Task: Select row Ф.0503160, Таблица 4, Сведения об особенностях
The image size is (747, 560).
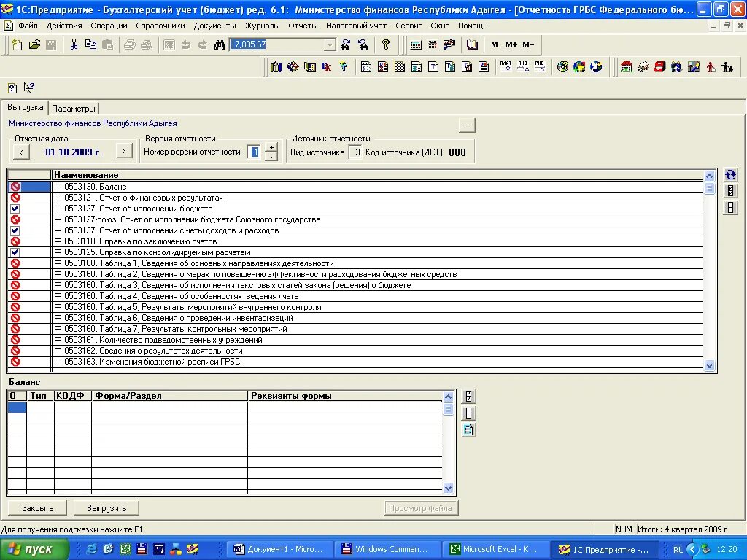Action: 355,296
